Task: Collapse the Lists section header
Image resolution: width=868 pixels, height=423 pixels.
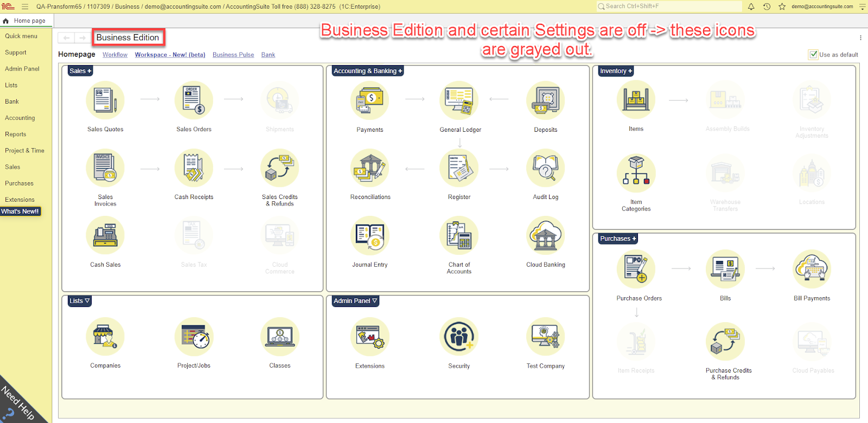Action: point(80,301)
